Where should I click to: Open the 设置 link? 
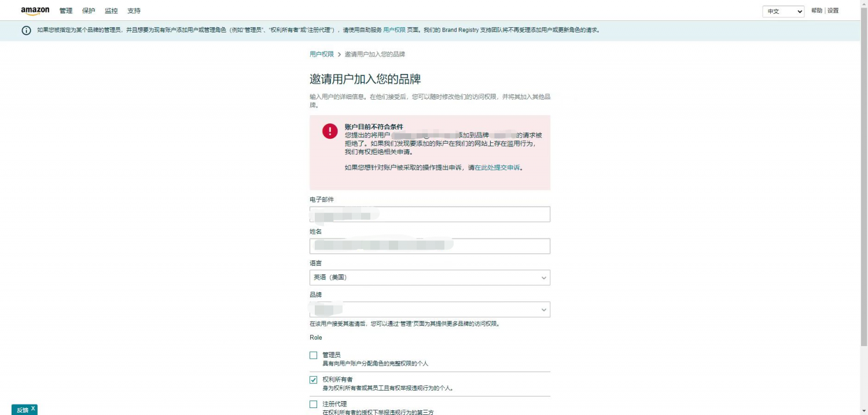(833, 11)
